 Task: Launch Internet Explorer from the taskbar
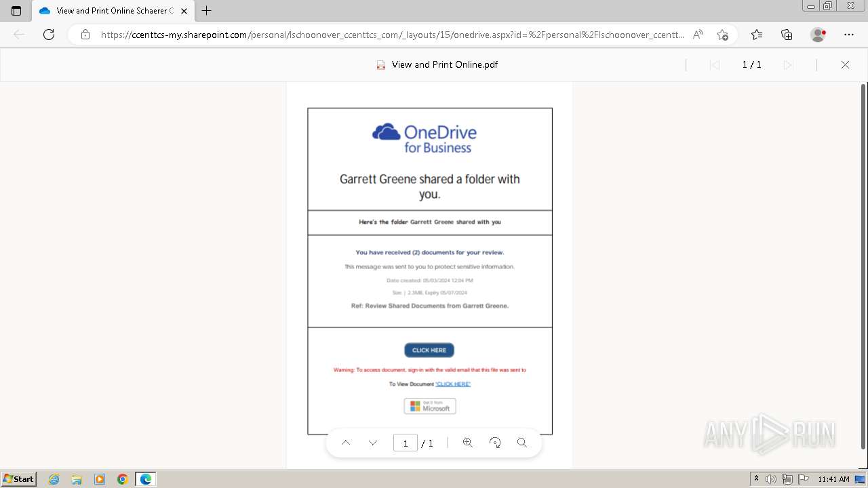(x=54, y=479)
